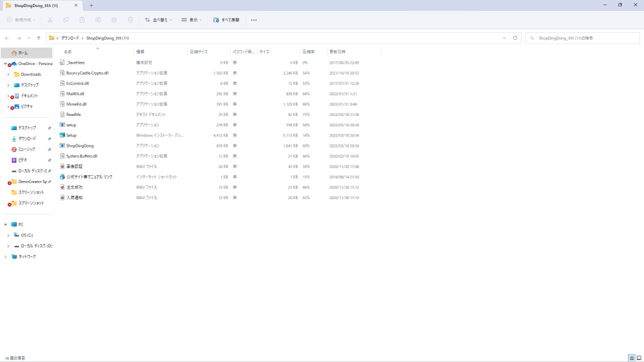Open the 並べ替え sort dropdown

[x=159, y=20]
